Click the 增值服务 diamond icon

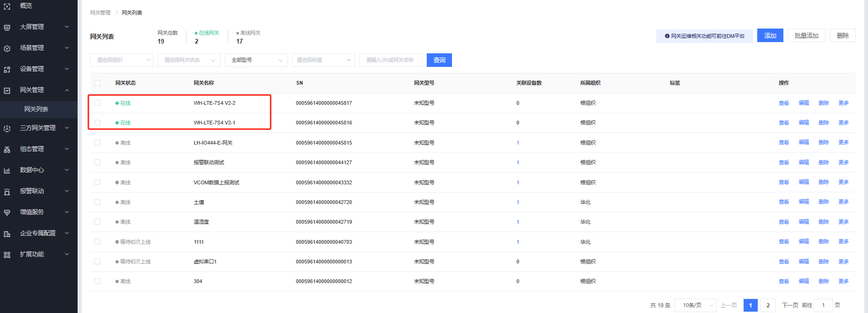[7, 212]
